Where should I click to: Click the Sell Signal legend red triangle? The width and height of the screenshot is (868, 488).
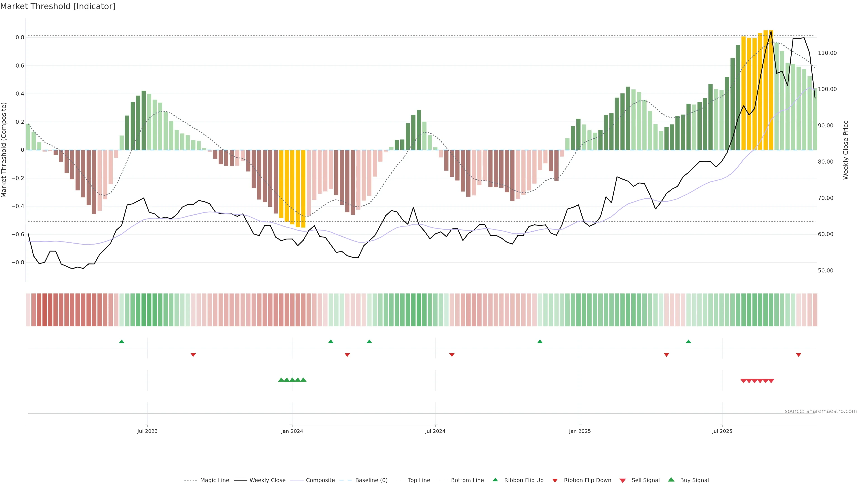(x=622, y=480)
